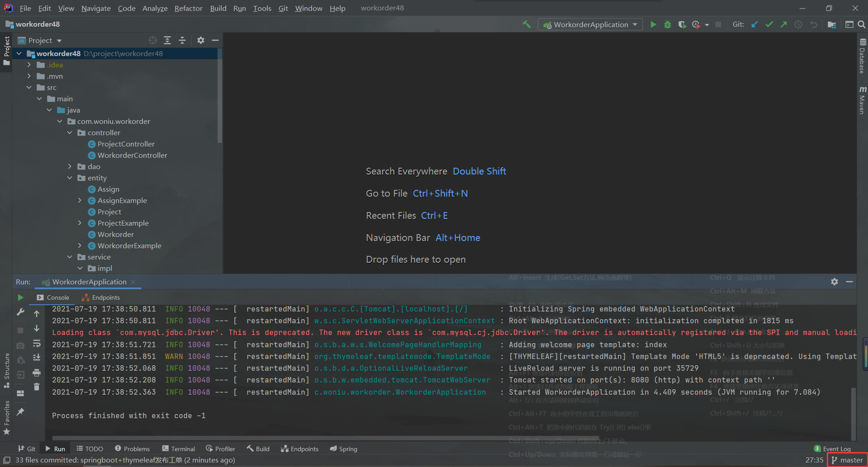Click Git update project arrow icon

[754, 24]
